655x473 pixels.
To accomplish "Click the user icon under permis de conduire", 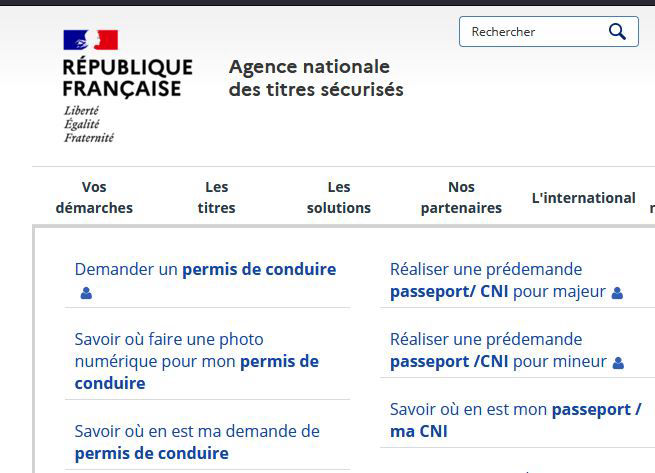I will (86, 293).
